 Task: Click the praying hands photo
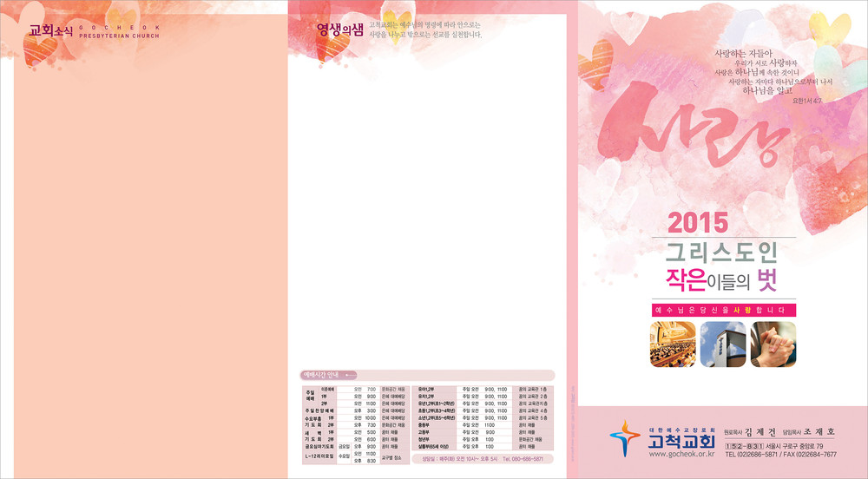(x=773, y=344)
